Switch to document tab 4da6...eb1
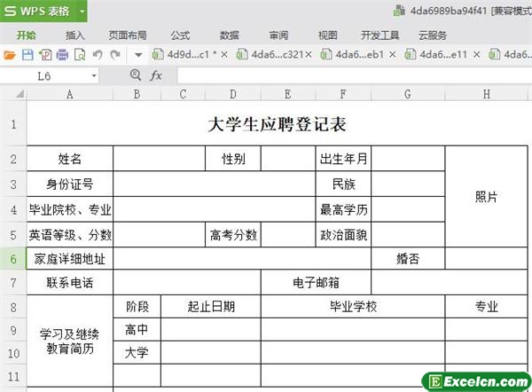The height and width of the screenshot is (392, 532). tap(353, 55)
